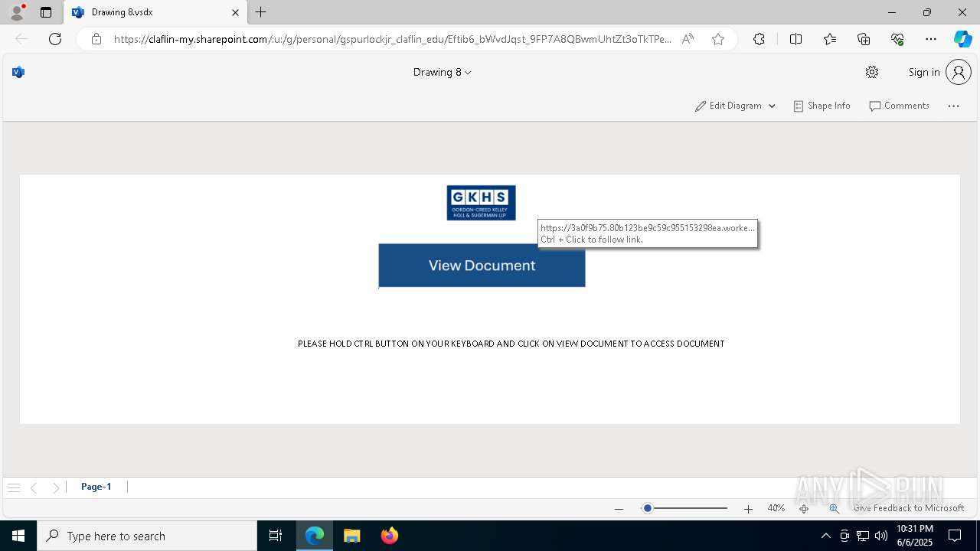Click the zoom out minus icon

[x=619, y=508]
